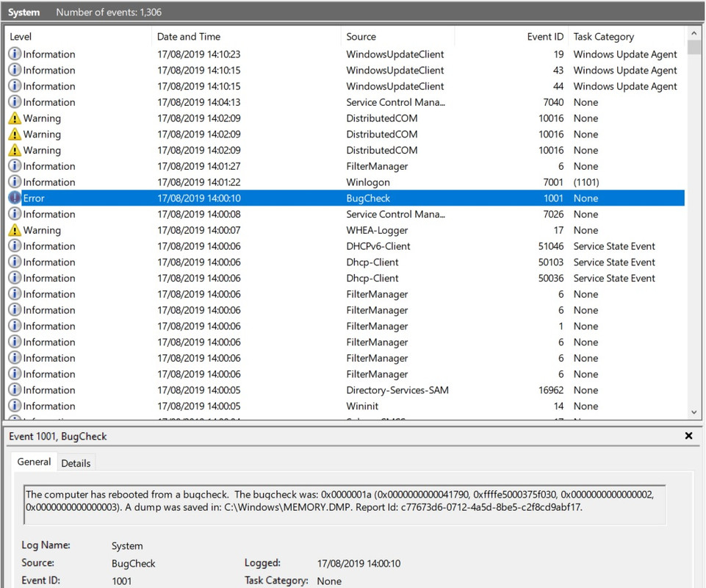Click Event ID 7026 cell

tap(553, 214)
